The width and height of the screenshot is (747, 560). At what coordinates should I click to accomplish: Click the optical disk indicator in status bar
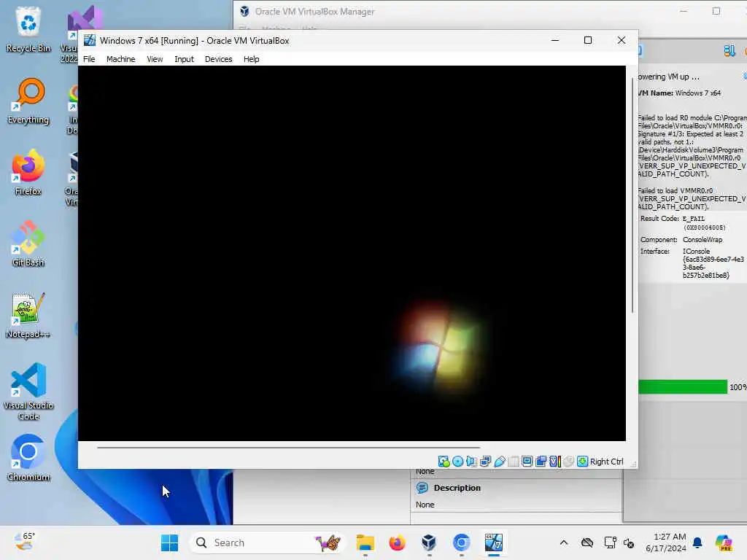tap(458, 462)
